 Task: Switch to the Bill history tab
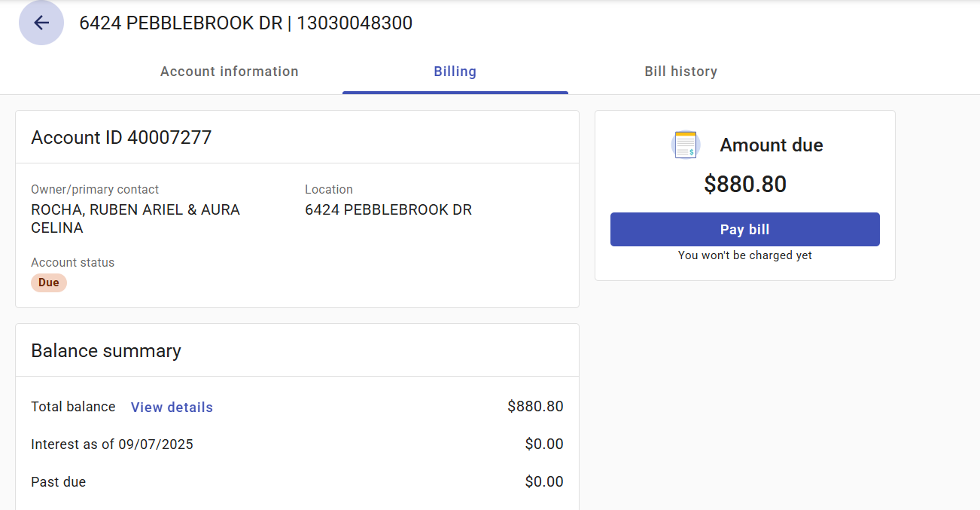click(x=680, y=72)
